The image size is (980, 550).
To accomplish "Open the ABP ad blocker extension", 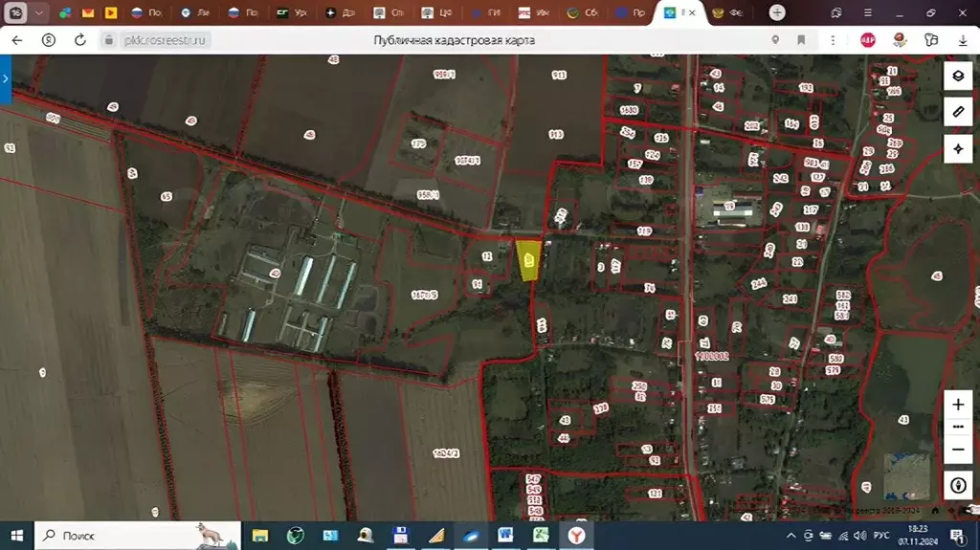I will tap(867, 40).
